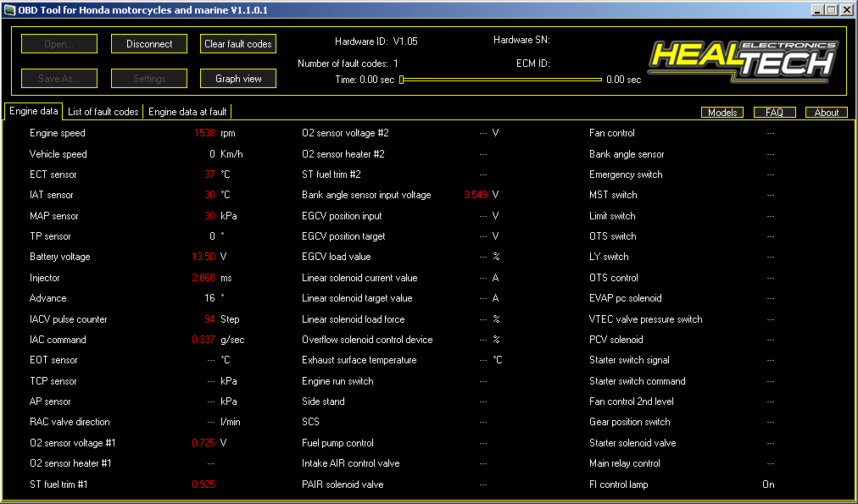The image size is (858, 504).
Task: Click the grayed-out Open... button
Action: pyautogui.click(x=59, y=44)
